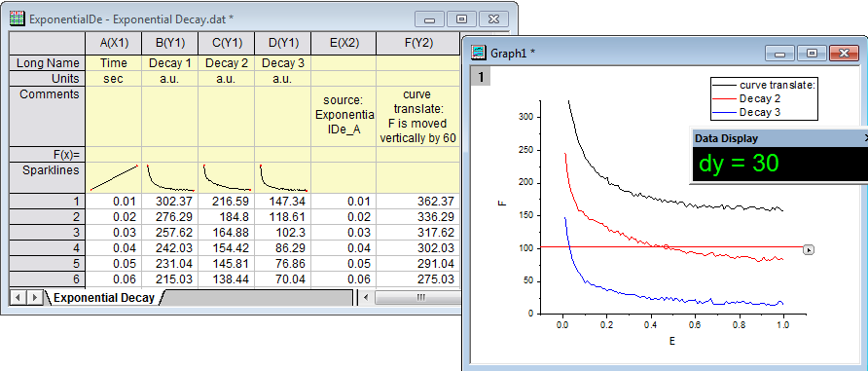The image size is (868, 371).
Task: Click the workbook icon in ExponentialDe title bar
Action: (x=18, y=19)
